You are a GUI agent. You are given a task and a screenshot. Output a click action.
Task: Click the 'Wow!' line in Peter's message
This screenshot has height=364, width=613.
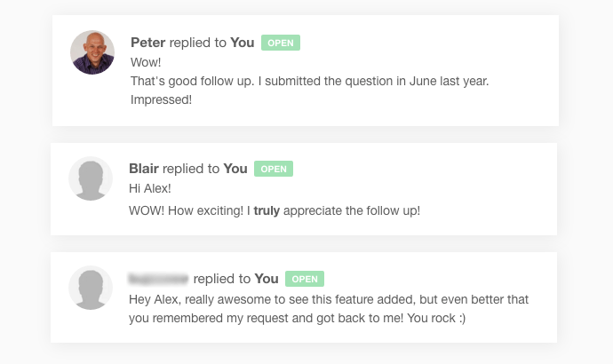(146, 63)
